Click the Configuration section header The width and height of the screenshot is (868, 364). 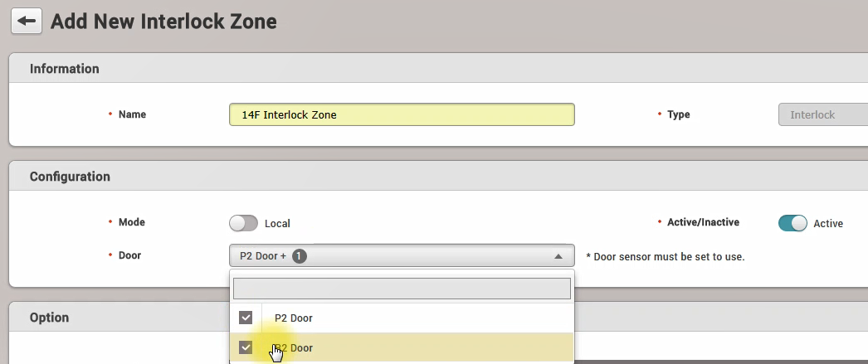[70, 177]
